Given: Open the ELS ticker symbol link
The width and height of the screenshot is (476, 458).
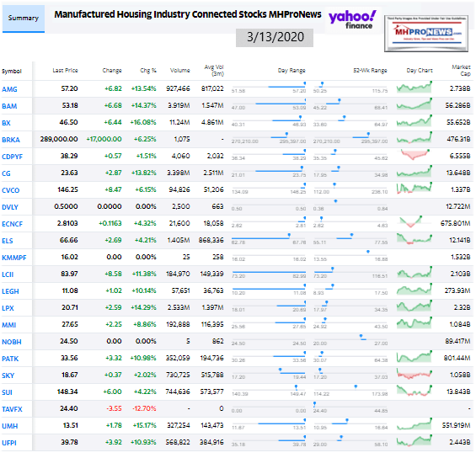Looking at the screenshot, I should 8,241.
